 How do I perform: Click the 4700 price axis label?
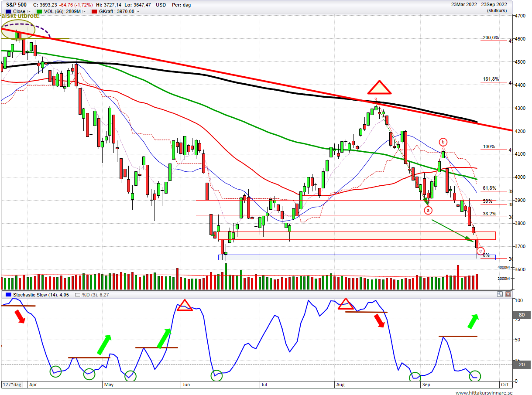(521, 16)
